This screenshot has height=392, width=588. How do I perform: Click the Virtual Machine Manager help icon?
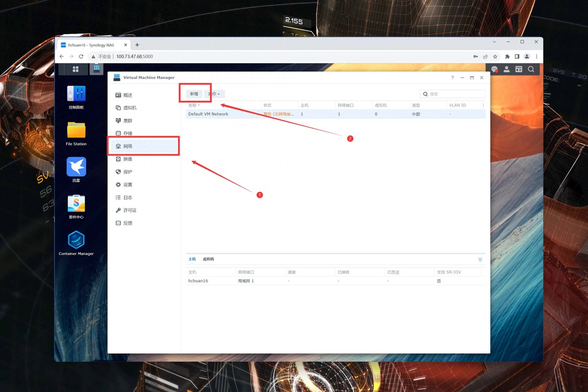(452, 78)
